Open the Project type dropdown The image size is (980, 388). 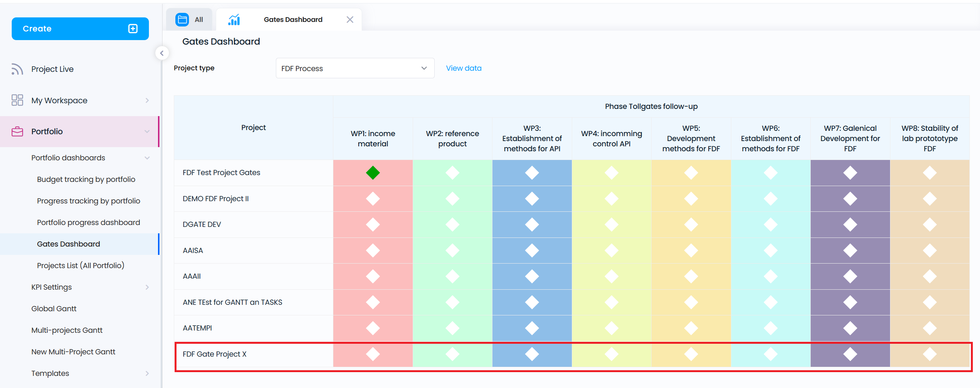pyautogui.click(x=355, y=68)
